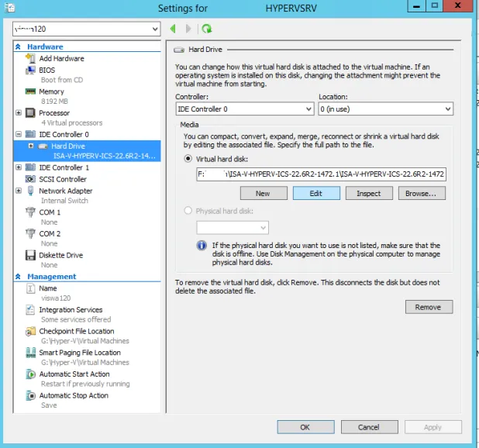Collapse the Management section

pos(18,277)
